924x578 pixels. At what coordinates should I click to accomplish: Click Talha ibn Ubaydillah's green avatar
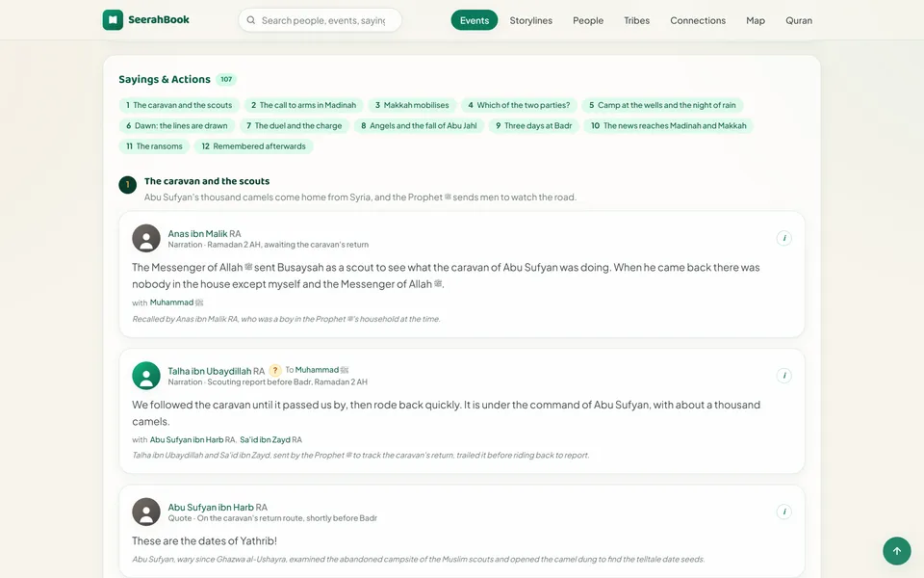pos(146,376)
